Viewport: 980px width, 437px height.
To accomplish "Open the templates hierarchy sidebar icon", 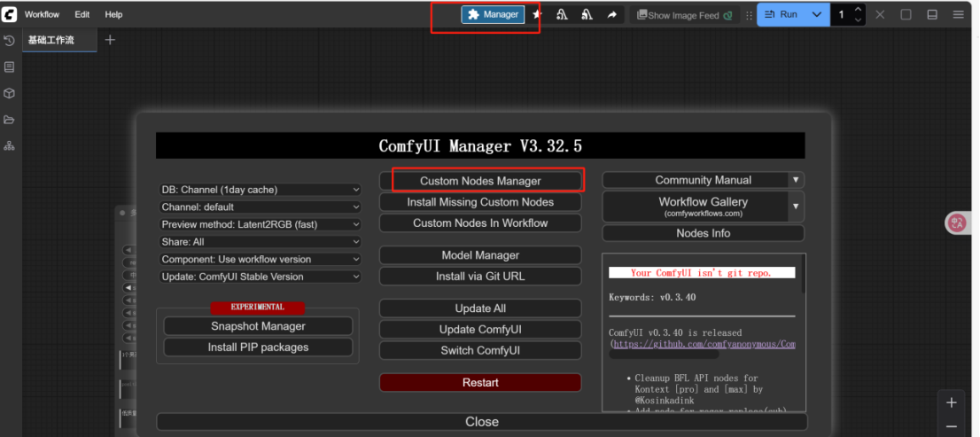I will pyautogui.click(x=9, y=145).
